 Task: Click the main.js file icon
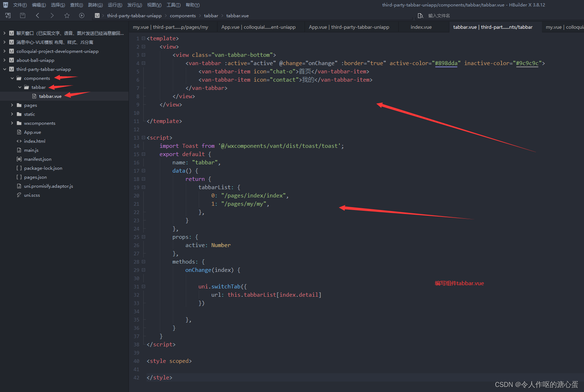(x=19, y=150)
